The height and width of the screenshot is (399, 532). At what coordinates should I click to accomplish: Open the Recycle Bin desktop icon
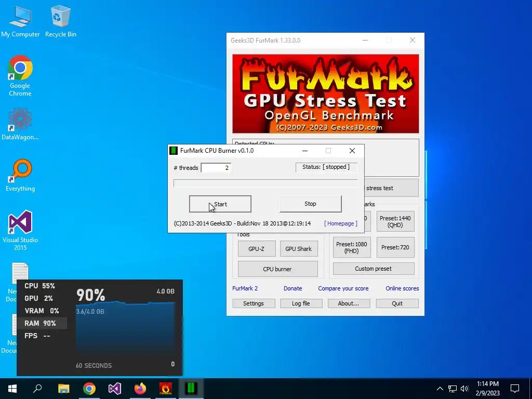[x=60, y=22]
